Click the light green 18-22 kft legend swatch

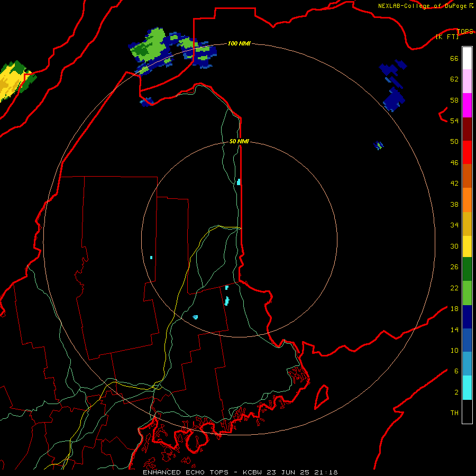pos(467,293)
